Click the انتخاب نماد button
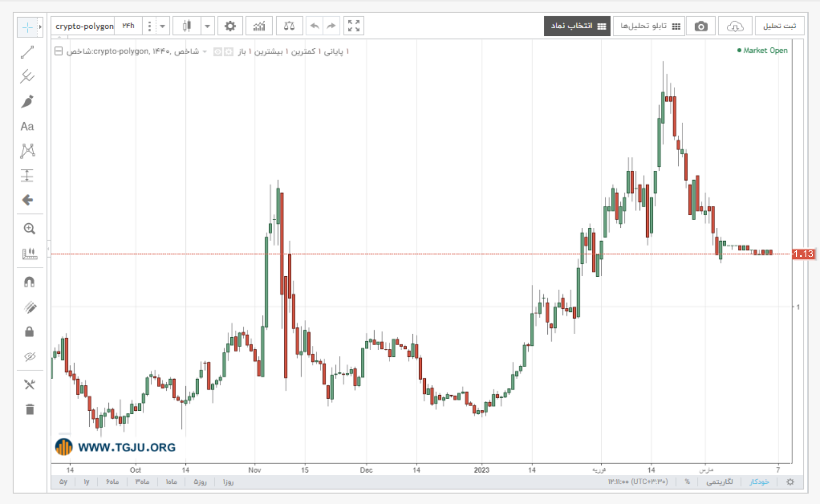The image size is (820, 504). point(577,26)
